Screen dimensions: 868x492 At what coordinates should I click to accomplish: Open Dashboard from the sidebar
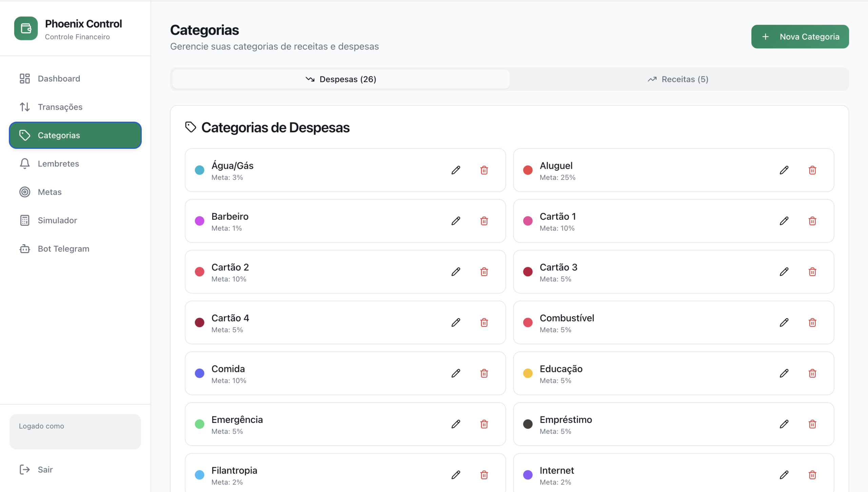(75, 79)
